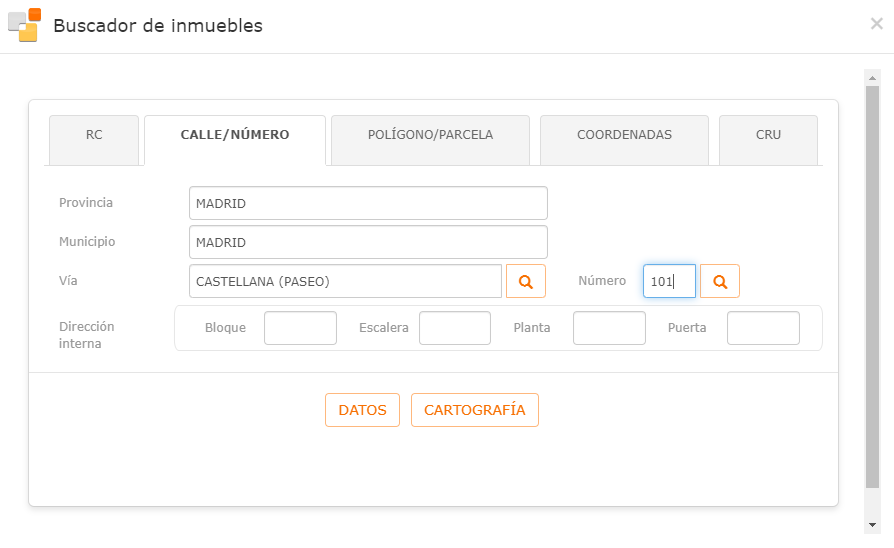Click the CARTOGRAFÍA button

[475, 410]
